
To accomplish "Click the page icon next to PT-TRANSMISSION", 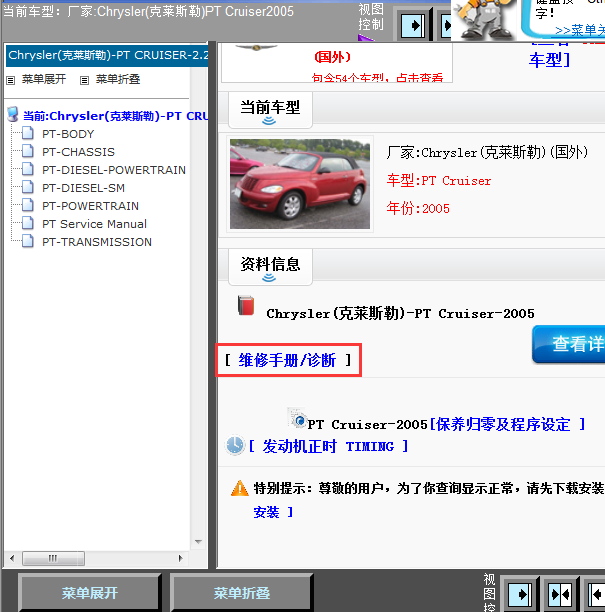I will 27,241.
